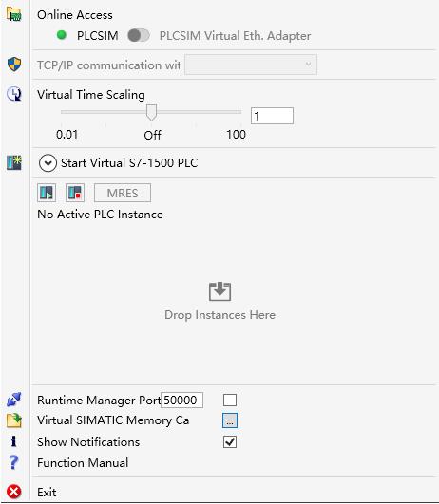This screenshot has height=504, width=439.
Task: Open the Function Manual entry
Action: (x=83, y=463)
